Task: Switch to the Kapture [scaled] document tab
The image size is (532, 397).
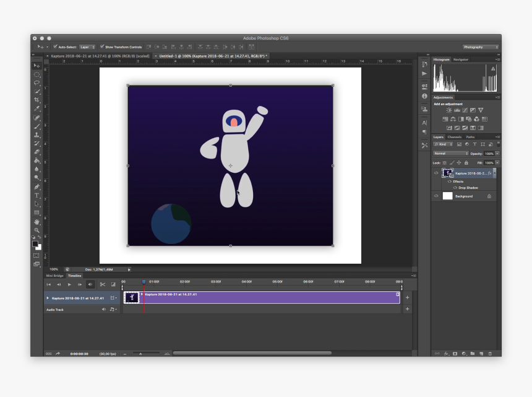Action: [x=100, y=56]
